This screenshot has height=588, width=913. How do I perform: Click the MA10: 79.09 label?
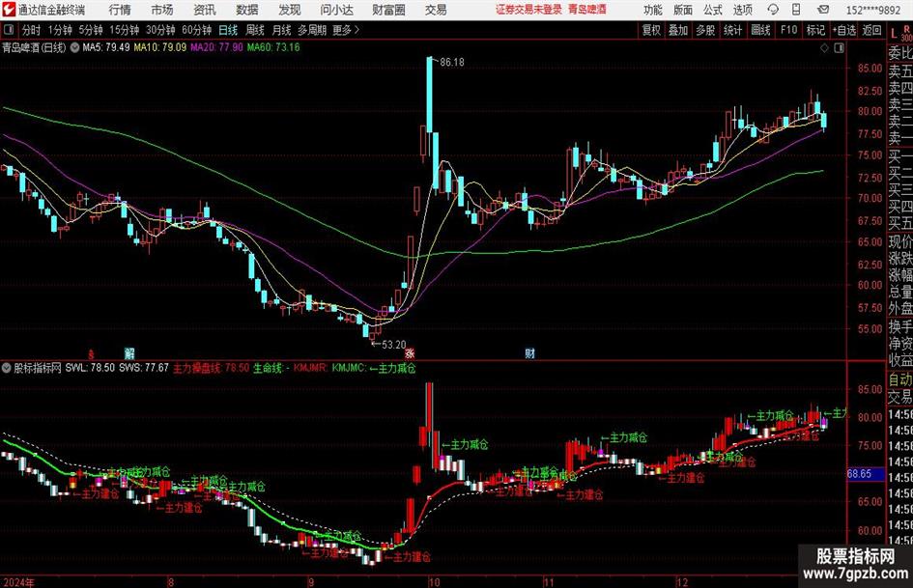[x=160, y=47]
